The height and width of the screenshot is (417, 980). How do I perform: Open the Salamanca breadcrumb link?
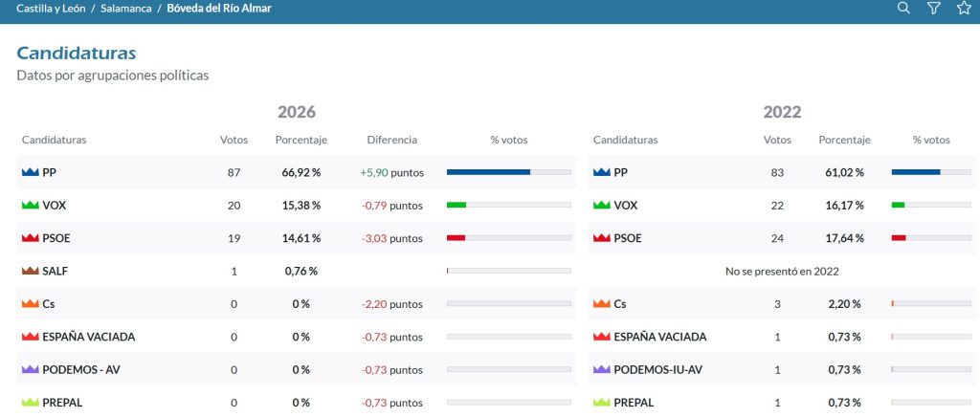(125, 9)
